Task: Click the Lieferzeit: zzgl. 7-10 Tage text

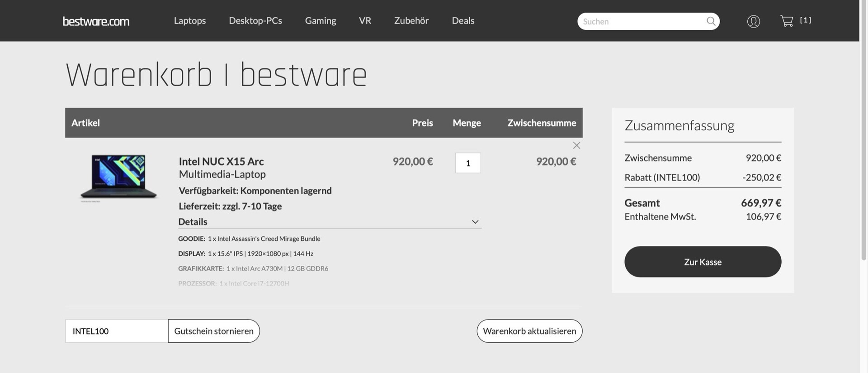Action: click(230, 206)
